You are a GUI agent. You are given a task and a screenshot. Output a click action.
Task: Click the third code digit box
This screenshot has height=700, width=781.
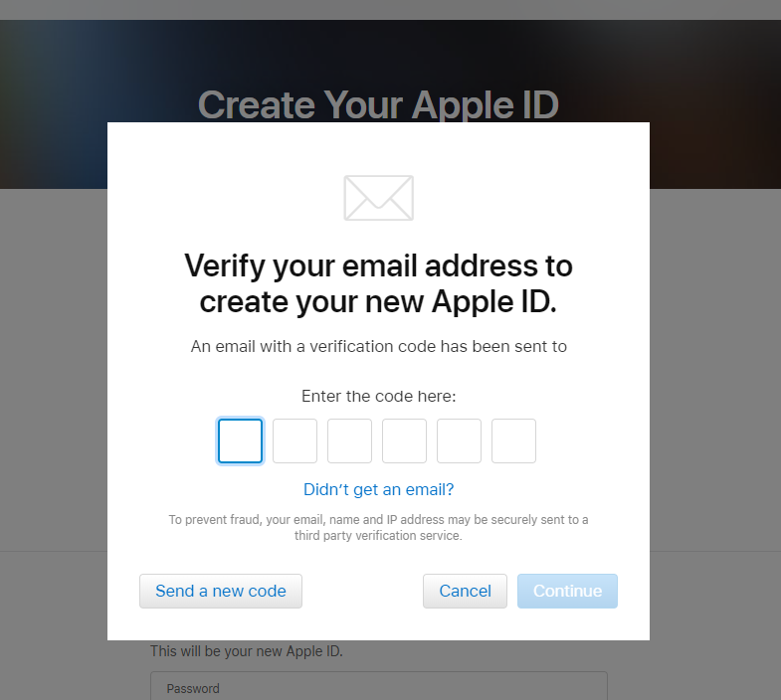[x=349, y=441]
